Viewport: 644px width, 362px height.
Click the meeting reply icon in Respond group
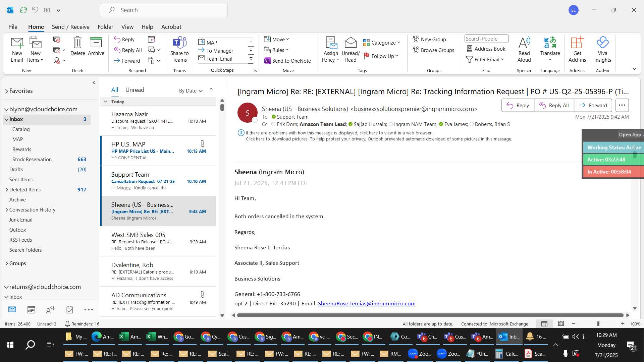click(x=151, y=40)
